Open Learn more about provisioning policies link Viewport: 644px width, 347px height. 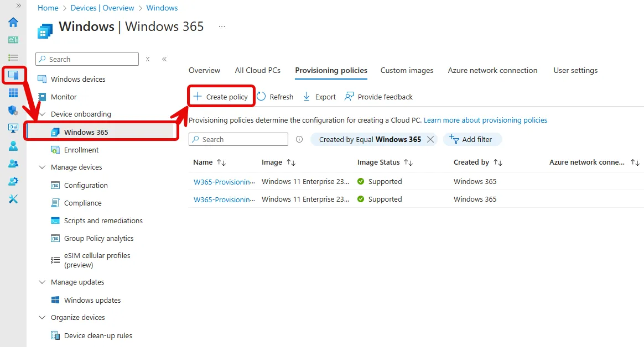coord(485,120)
